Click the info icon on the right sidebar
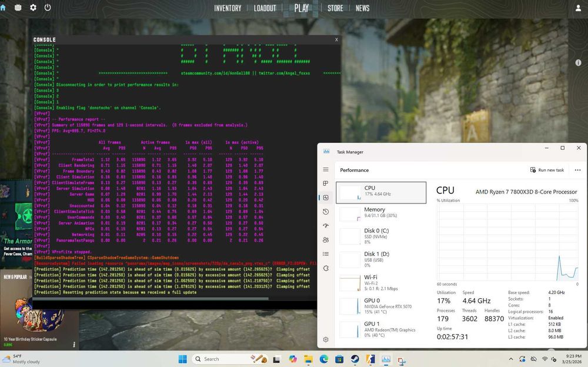Image resolution: width=588 pixels, height=367 pixels. [578, 63]
